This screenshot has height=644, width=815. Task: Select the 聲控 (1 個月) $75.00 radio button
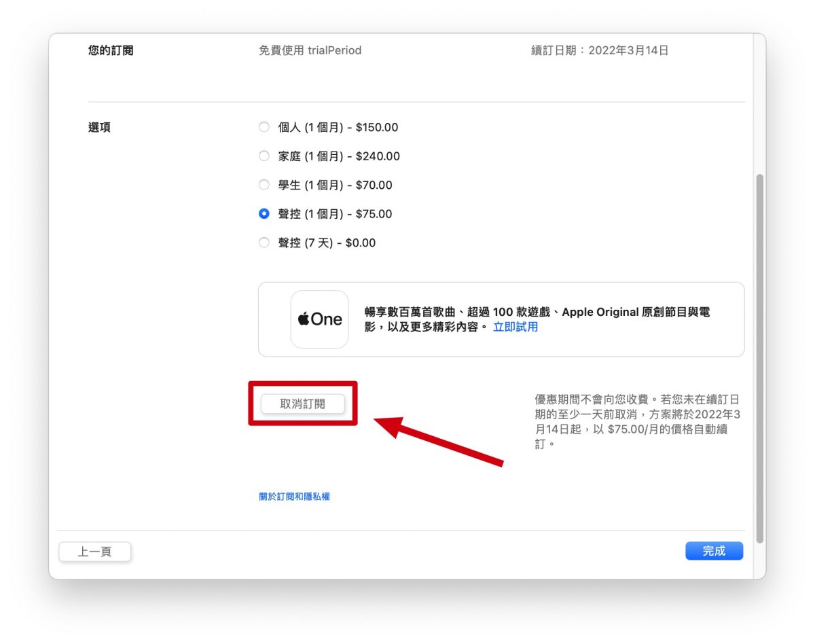point(264,214)
